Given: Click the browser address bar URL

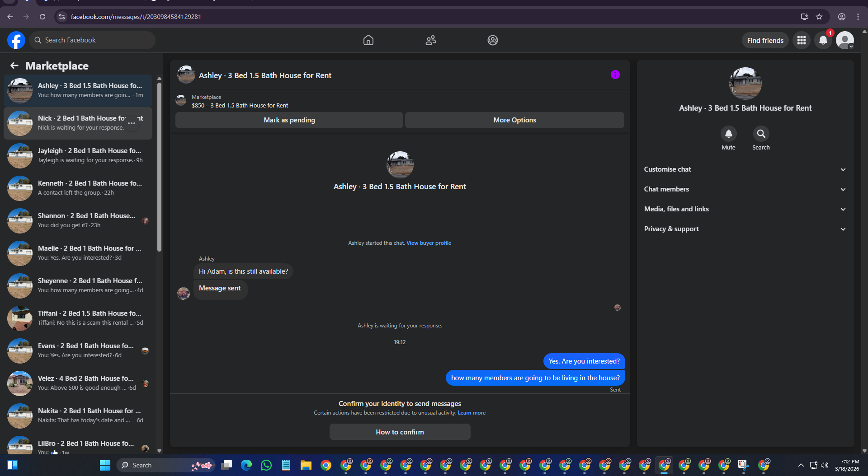Looking at the screenshot, I should (136, 17).
